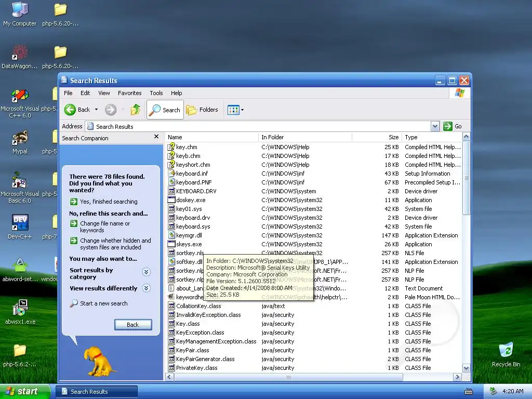Toggle the Search toolbar button
This screenshot has width=532, height=399.
point(165,110)
